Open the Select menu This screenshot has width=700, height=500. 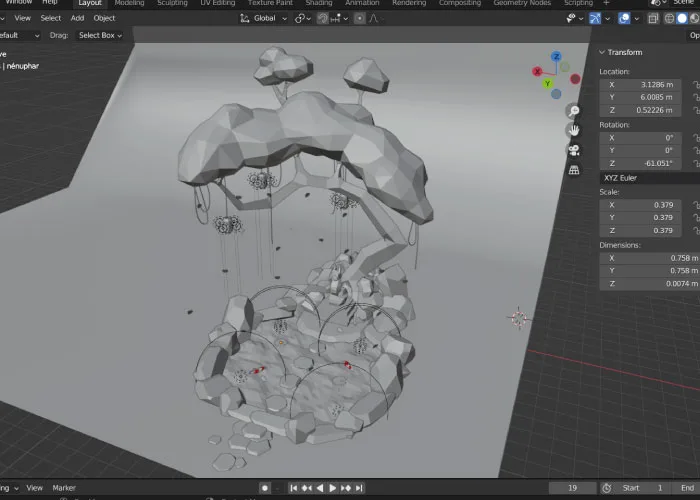tap(50, 18)
